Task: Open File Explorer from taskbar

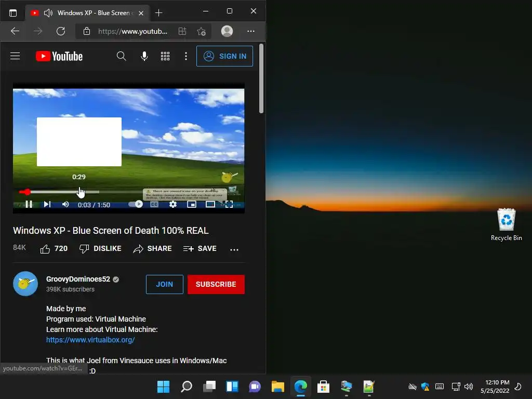Action: point(278,387)
